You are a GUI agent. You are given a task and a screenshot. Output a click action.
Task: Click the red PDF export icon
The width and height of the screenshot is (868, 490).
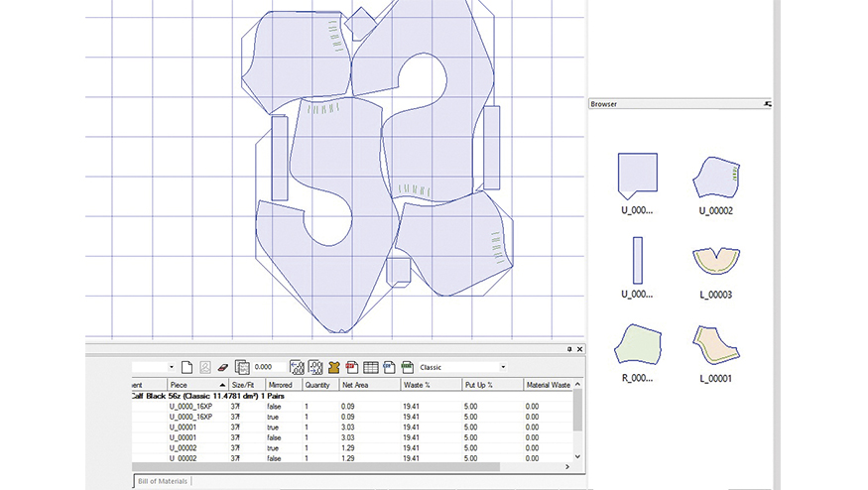click(352, 367)
